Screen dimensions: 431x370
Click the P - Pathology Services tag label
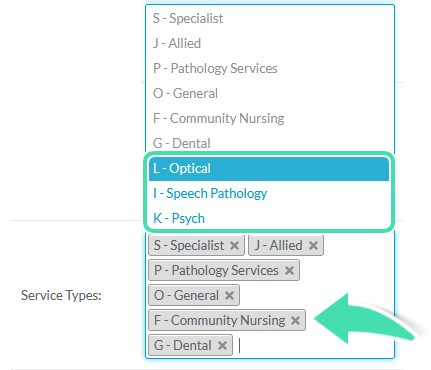point(216,270)
